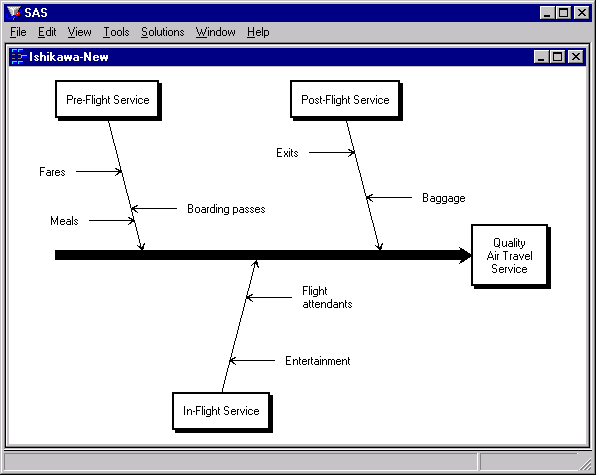Maximize the Ishikawa-New window

(x=557, y=57)
